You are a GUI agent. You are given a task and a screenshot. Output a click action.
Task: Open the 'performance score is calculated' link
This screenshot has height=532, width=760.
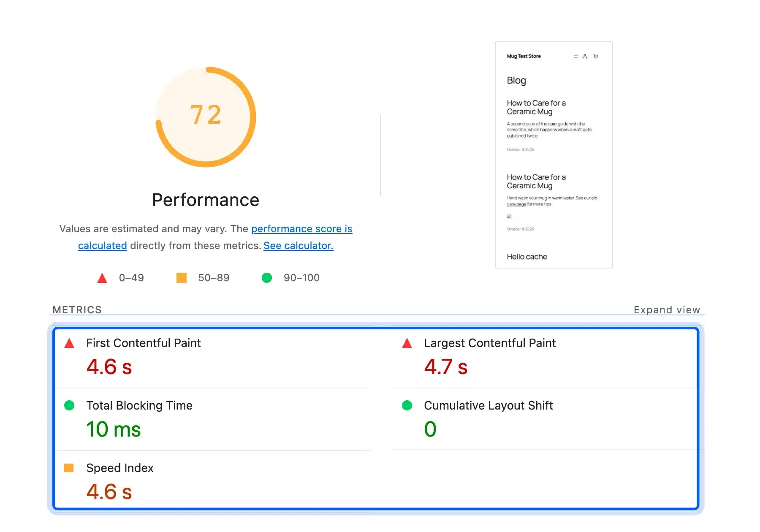301,229
